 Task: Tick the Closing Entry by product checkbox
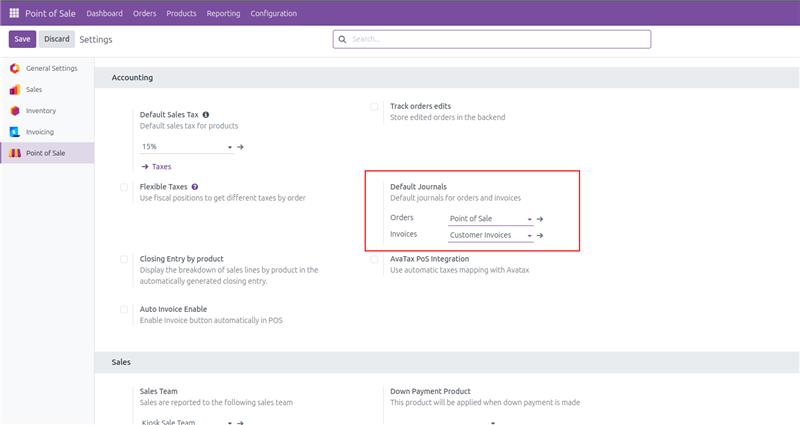(x=124, y=259)
